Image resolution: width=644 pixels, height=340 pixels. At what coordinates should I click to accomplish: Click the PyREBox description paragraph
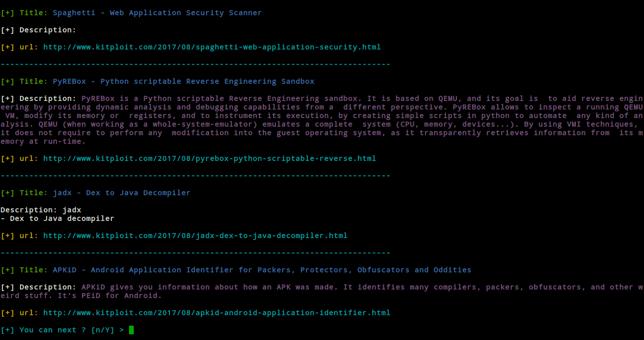[322, 120]
